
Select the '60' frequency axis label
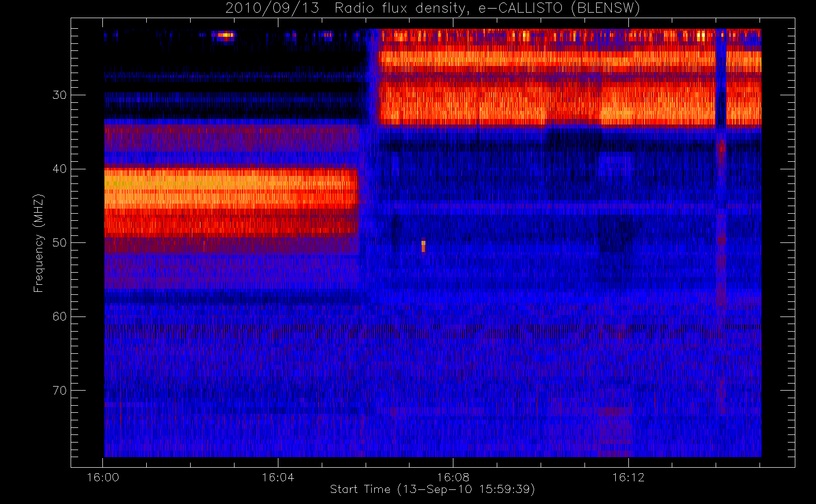[x=60, y=317]
